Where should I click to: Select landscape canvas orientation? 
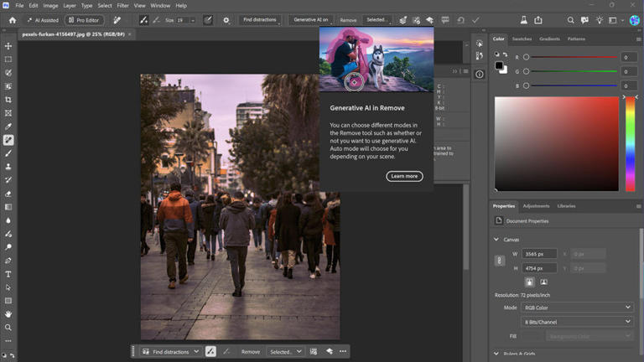pos(543,282)
